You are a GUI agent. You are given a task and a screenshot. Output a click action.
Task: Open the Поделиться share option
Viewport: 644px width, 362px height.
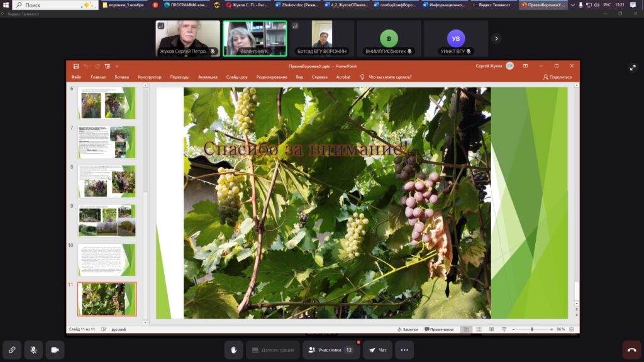coord(557,77)
